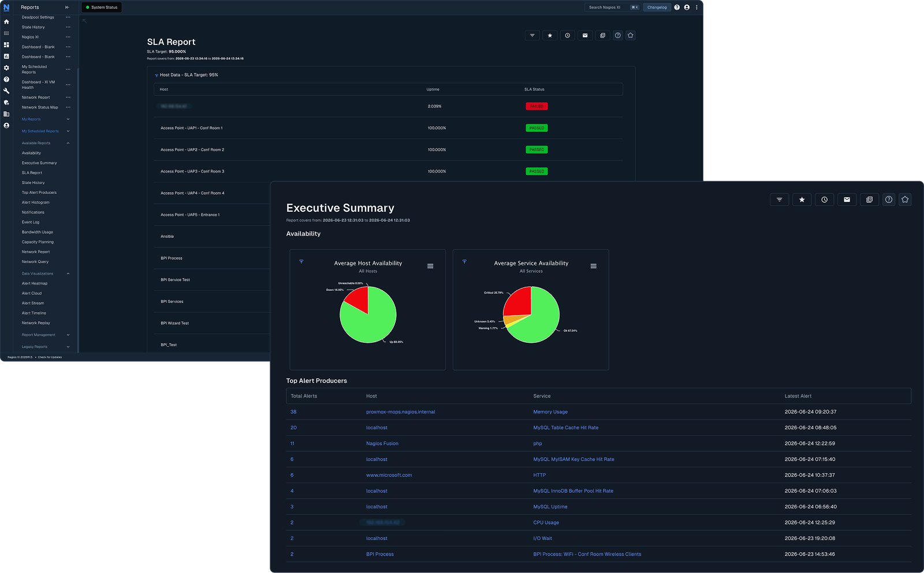Open the Average Service Availability chart hamburger menu

593,266
